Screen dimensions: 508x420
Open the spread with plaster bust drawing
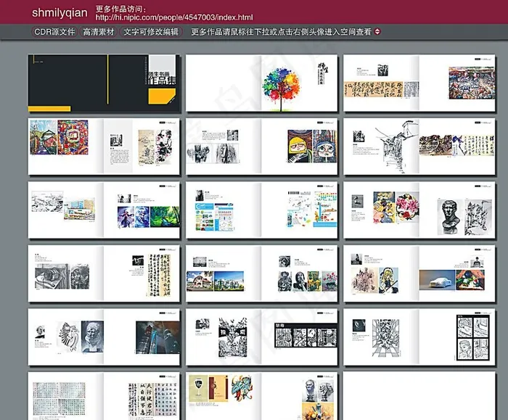[x=419, y=210]
